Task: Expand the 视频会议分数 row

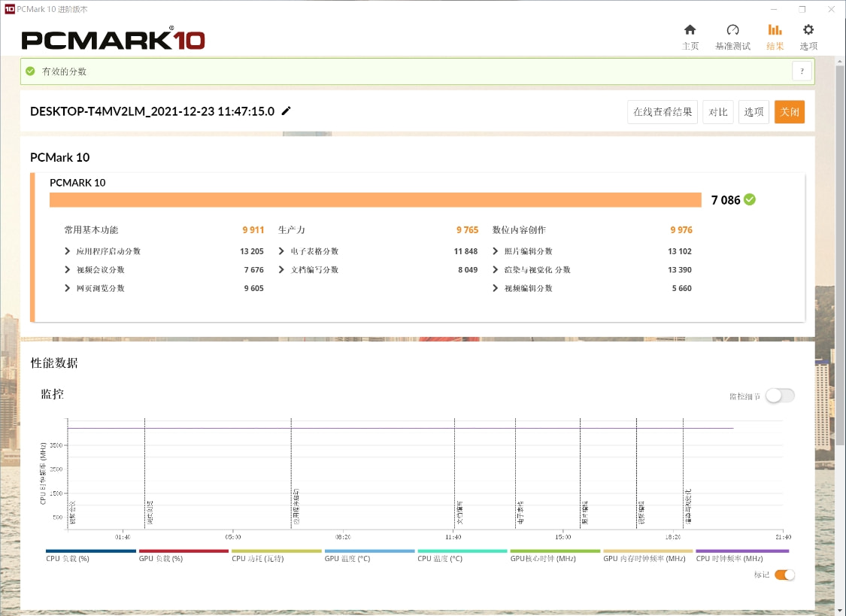Action: pyautogui.click(x=69, y=270)
